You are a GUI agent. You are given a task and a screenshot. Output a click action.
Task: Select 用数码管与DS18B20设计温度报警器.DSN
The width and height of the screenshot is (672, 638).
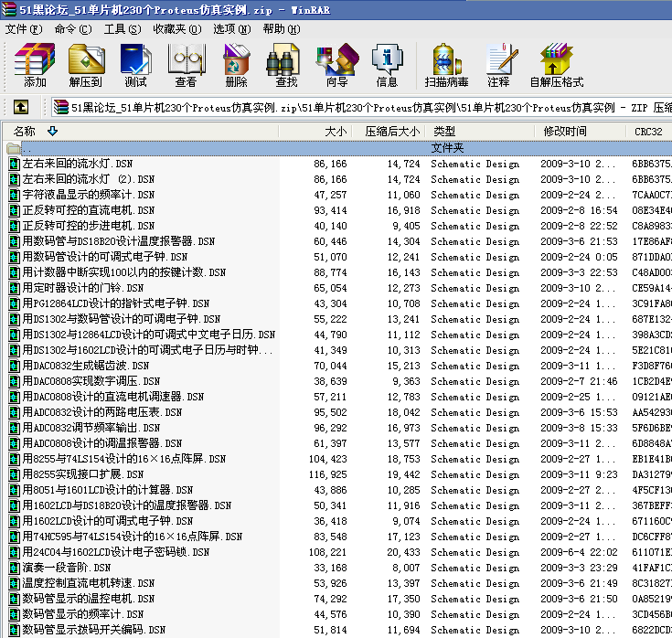pyautogui.click(x=119, y=241)
